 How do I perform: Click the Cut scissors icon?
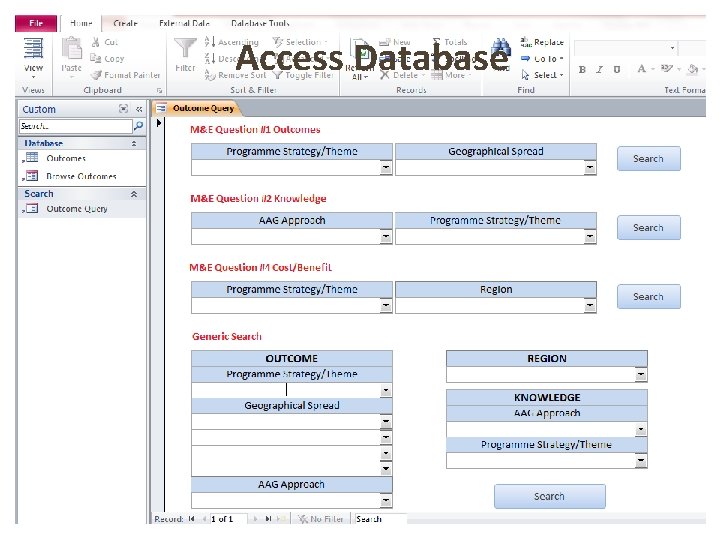(96, 42)
